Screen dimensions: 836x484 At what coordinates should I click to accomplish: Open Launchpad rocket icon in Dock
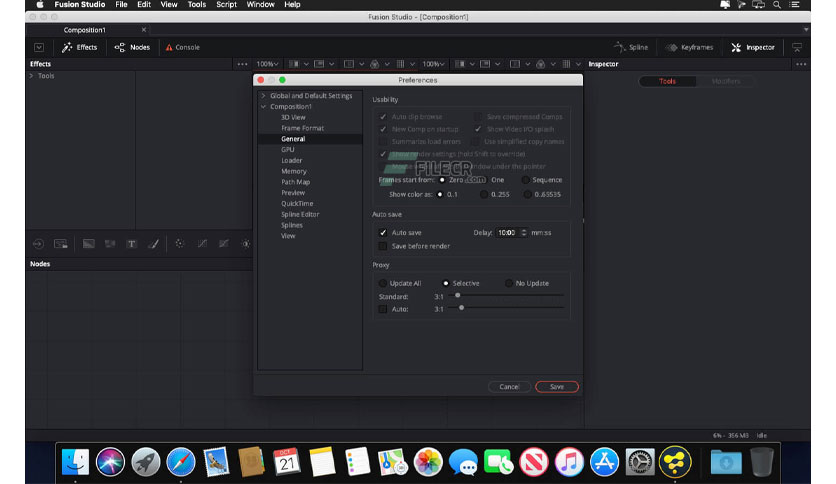tap(146, 462)
